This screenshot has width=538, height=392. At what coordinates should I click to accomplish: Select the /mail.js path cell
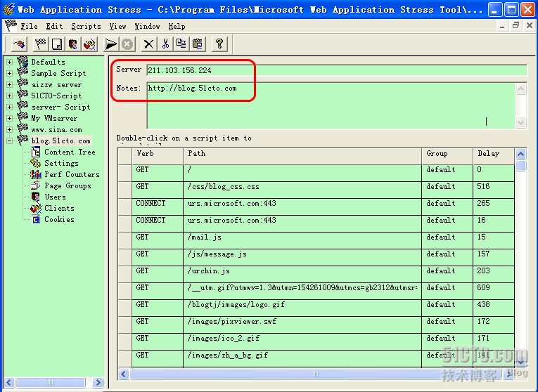[302, 240]
